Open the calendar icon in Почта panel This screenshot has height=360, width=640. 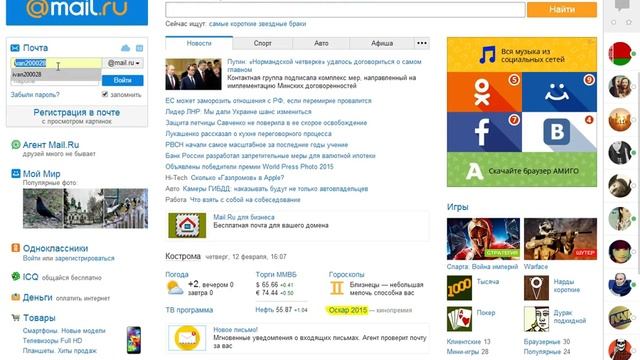[x=139, y=48]
